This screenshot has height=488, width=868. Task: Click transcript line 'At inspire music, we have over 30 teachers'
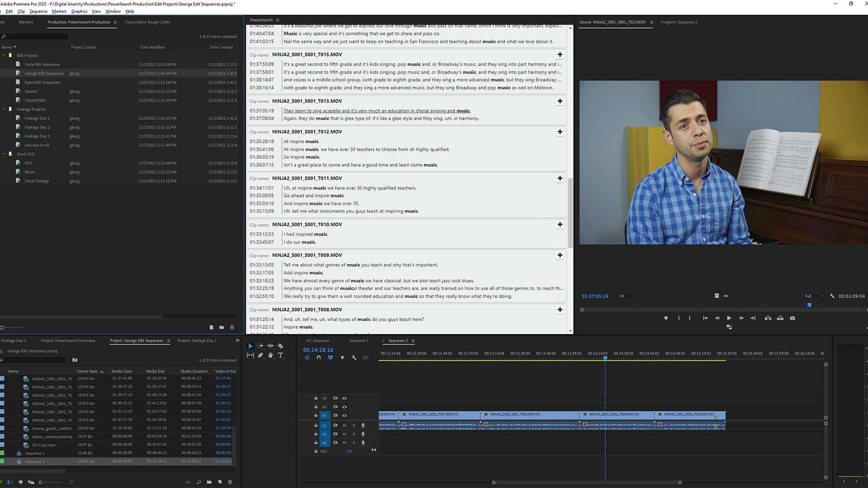coord(366,150)
